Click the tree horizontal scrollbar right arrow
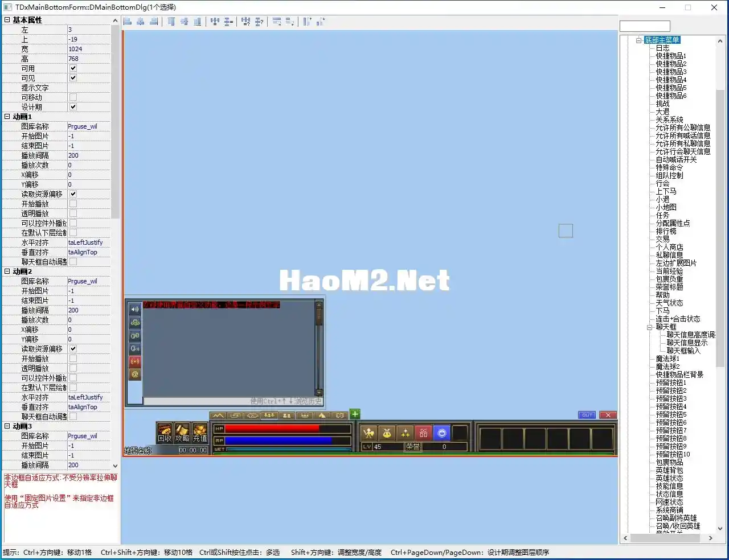The image size is (729, 560). click(x=710, y=538)
